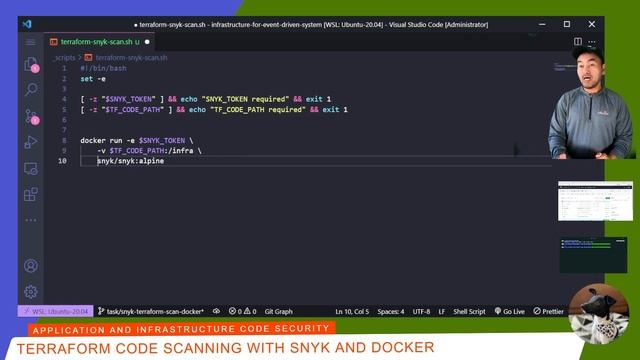This screenshot has height=360, width=640.
Task: Close the unsaved terraform-snyk-scan.sh tab dot
Action: (x=147, y=42)
